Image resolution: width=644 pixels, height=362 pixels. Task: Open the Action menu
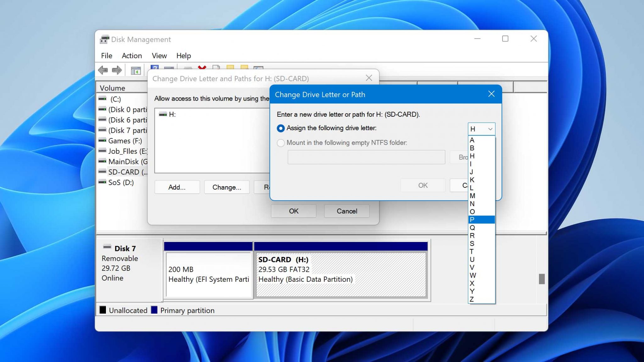[x=131, y=56]
